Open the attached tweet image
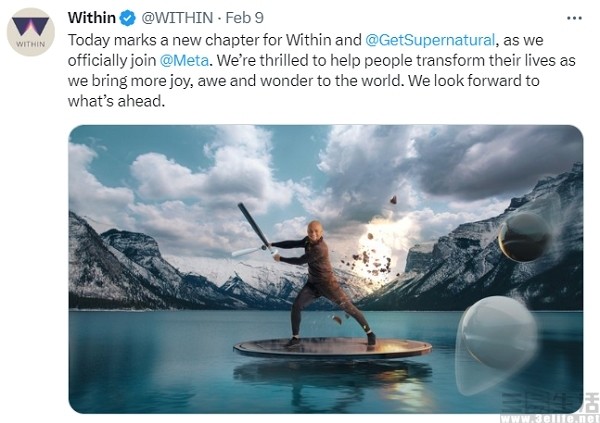This screenshot has height=423, width=600. 326,269
